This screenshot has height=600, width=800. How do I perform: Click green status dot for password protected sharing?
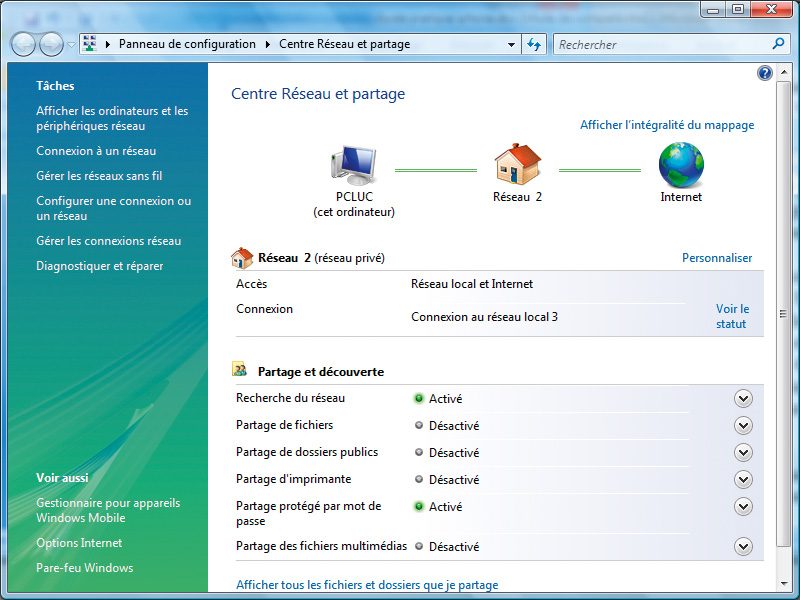[x=419, y=506]
